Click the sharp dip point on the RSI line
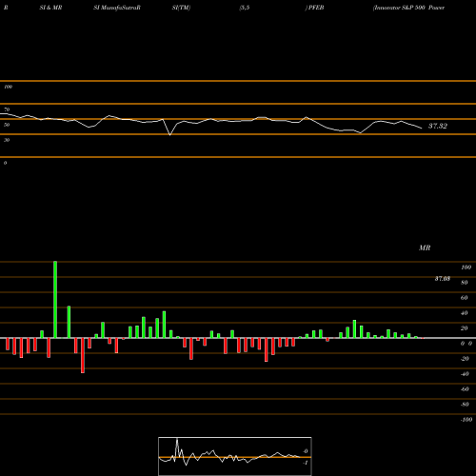The image size is (476, 476). (169, 135)
